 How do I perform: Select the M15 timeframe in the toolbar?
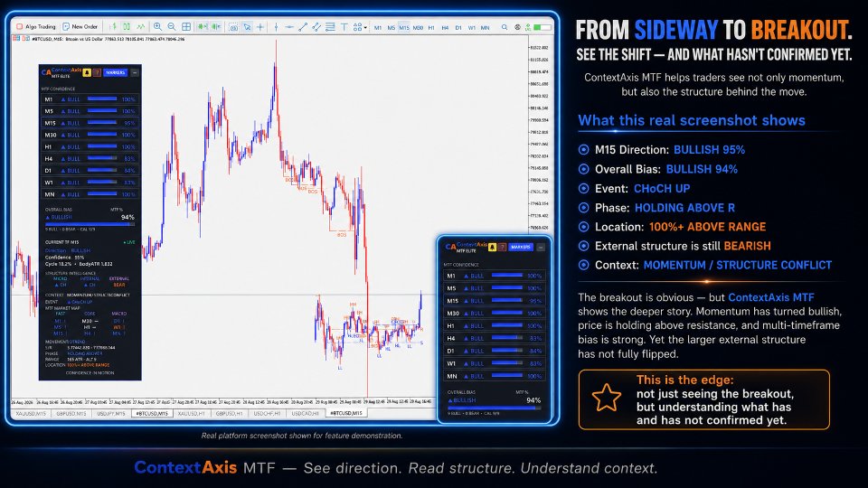[x=404, y=27]
